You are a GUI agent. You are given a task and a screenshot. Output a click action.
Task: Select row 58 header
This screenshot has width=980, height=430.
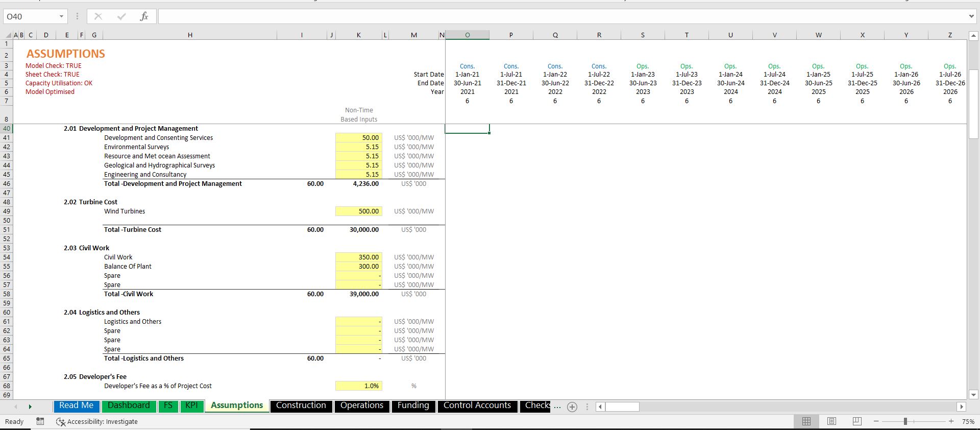[7, 294]
